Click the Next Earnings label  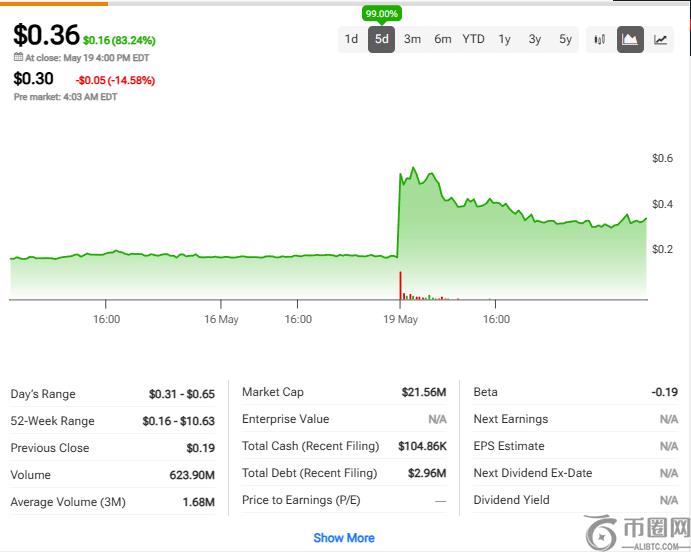click(x=513, y=419)
